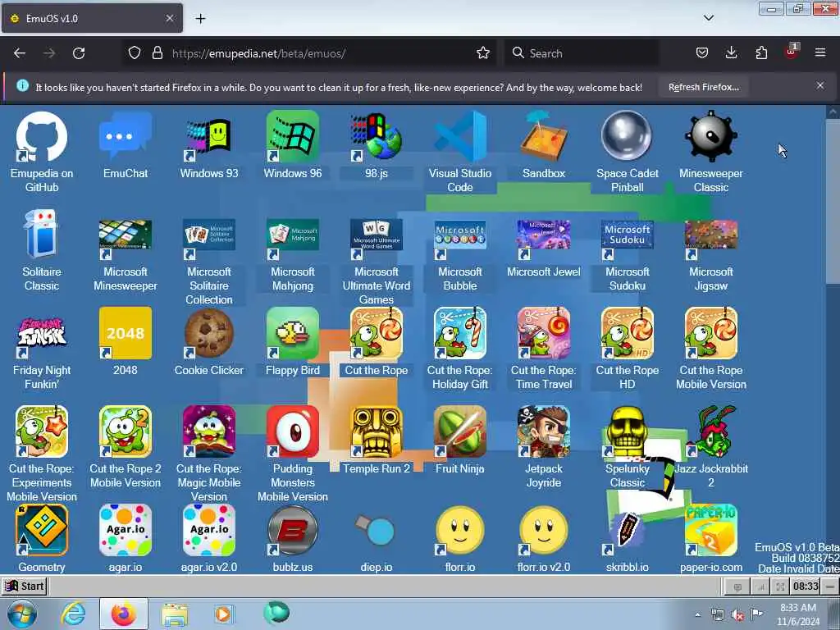The image size is (840, 630).
Task: Expand the list all tabs dropdown
Action: point(708,18)
